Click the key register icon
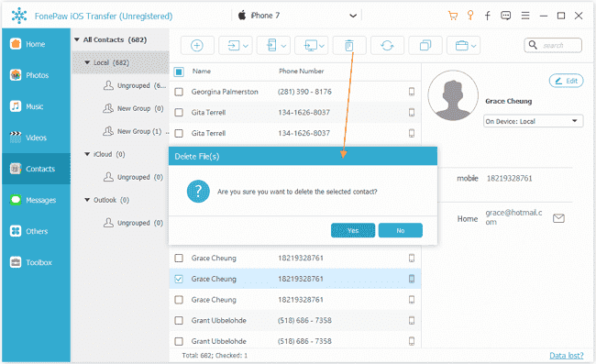The width and height of the screenshot is (596, 364). point(470,16)
